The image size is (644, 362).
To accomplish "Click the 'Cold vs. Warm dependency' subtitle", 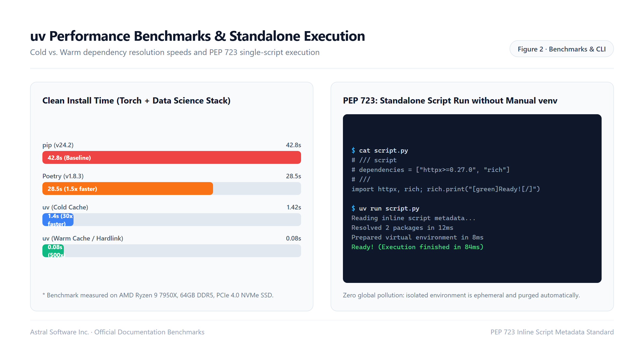I will 175,52.
